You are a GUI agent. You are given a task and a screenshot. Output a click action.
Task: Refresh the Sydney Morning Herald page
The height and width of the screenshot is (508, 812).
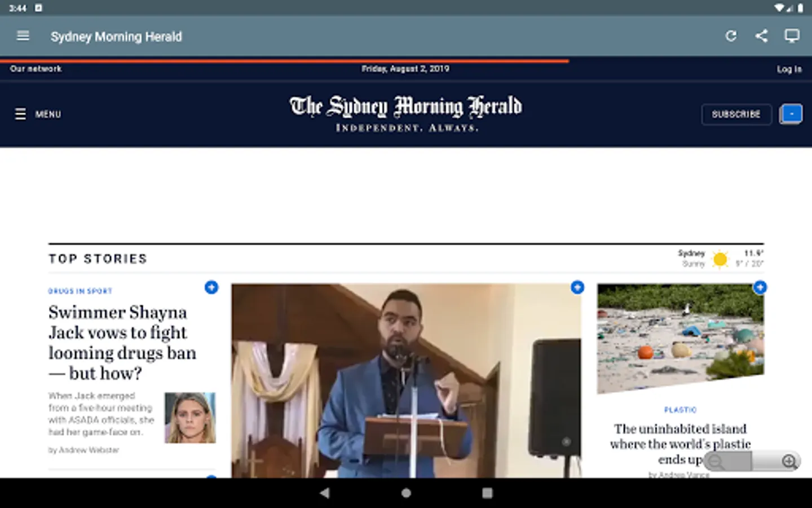coord(731,36)
